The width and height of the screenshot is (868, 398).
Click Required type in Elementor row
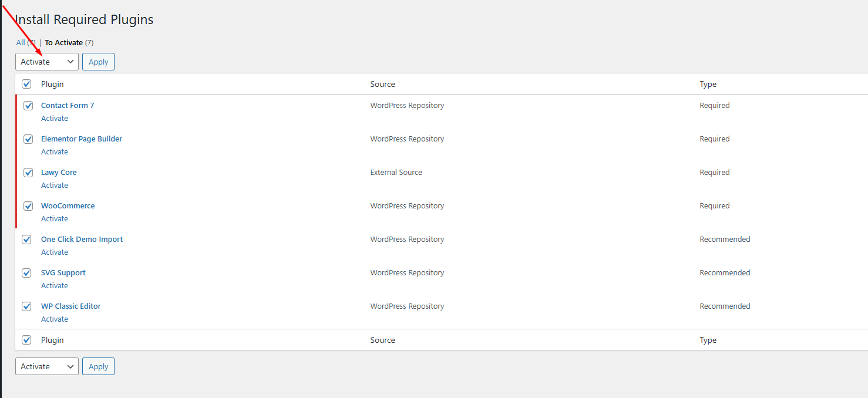(x=715, y=139)
